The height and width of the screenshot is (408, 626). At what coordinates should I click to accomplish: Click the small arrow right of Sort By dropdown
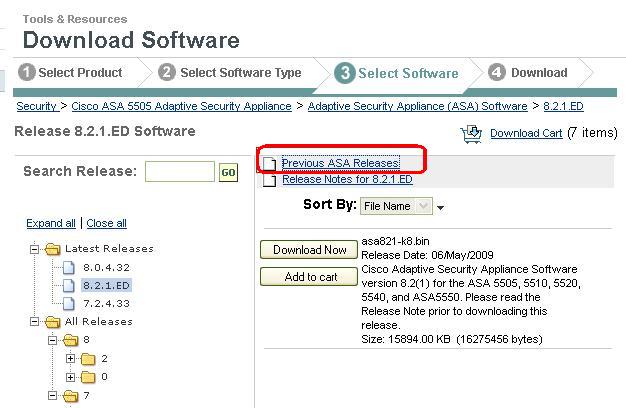[440, 208]
